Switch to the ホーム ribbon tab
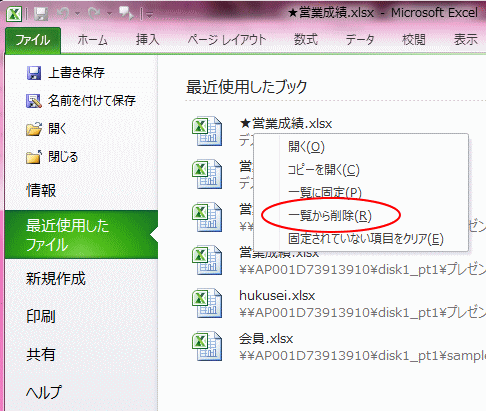486x411 pixels. [x=92, y=40]
